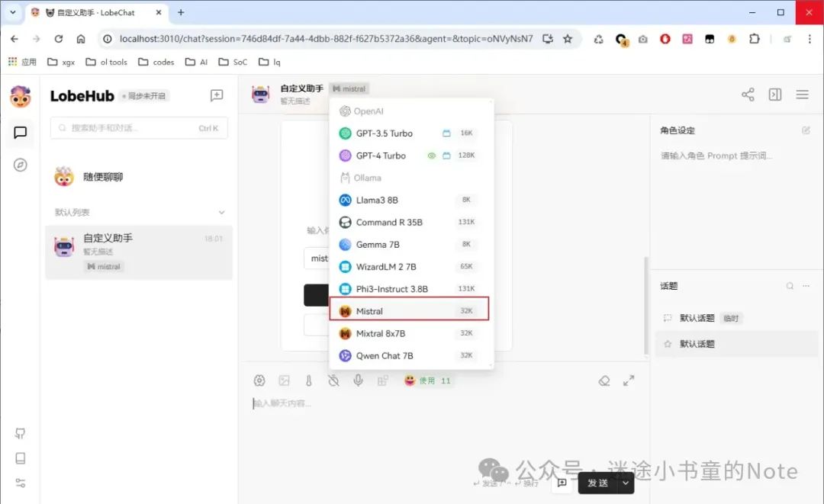Select Command R 35B model
Screen dimensions: 824x504
pos(409,222)
